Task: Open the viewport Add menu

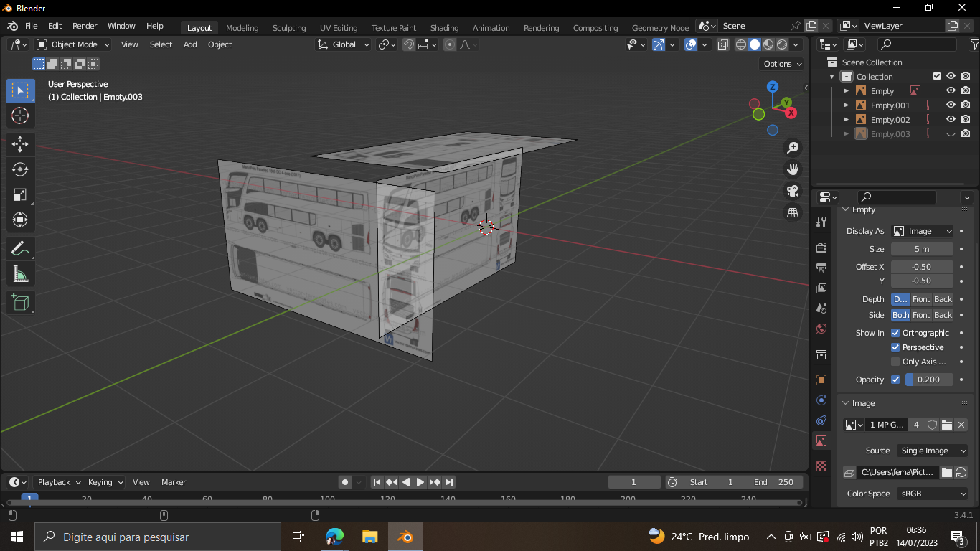Action: click(190, 44)
